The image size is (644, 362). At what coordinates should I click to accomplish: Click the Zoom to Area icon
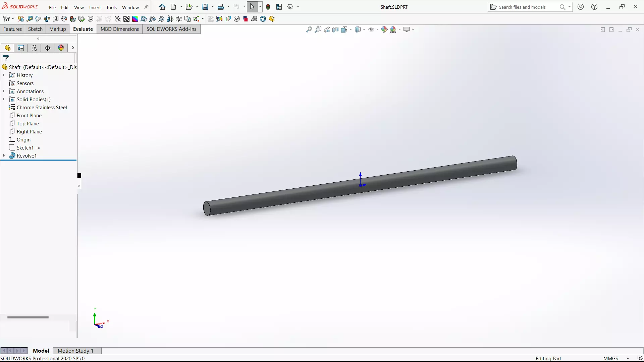click(318, 29)
